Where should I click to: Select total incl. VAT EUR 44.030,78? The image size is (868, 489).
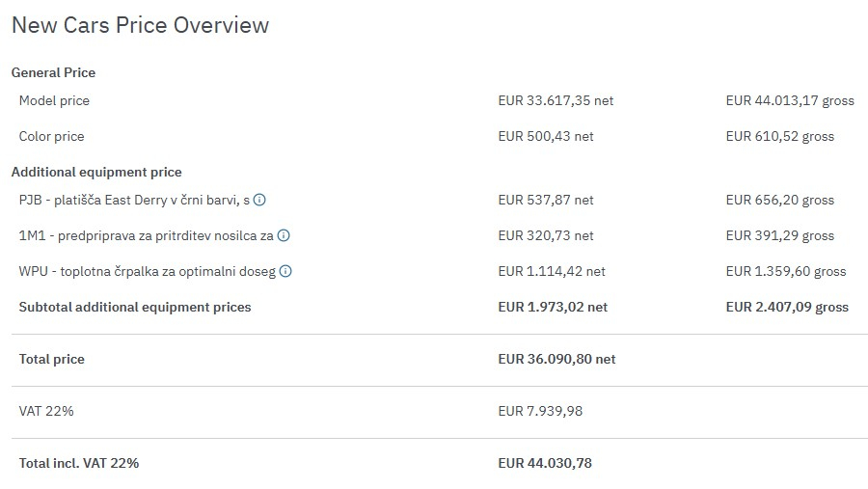coord(545,463)
